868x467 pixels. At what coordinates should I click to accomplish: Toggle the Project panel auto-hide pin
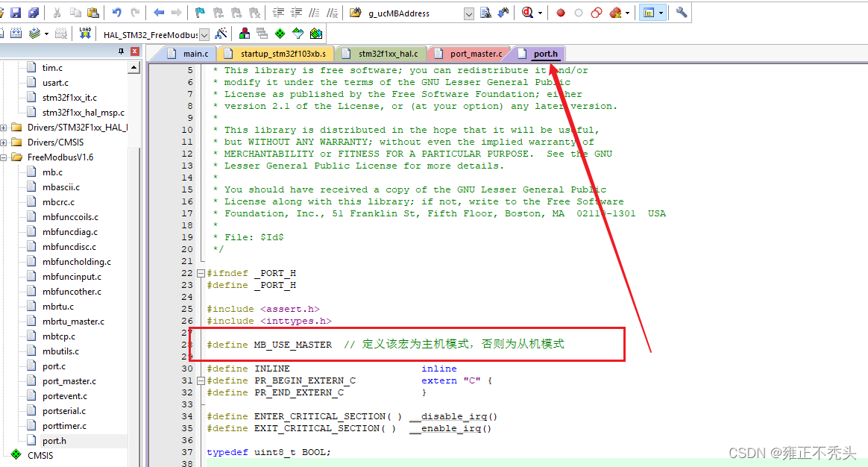tap(122, 51)
